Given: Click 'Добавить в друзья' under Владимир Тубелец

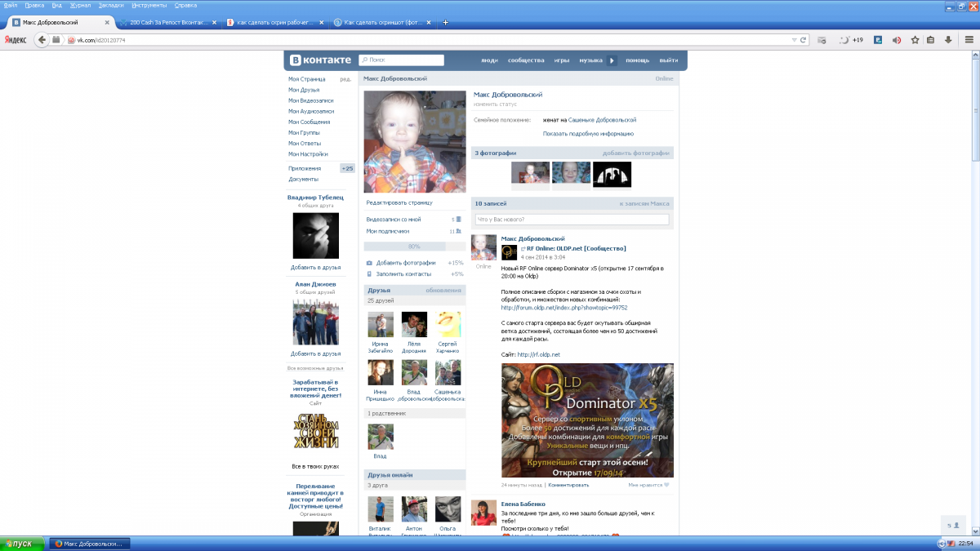Looking at the screenshot, I should pyautogui.click(x=316, y=267).
